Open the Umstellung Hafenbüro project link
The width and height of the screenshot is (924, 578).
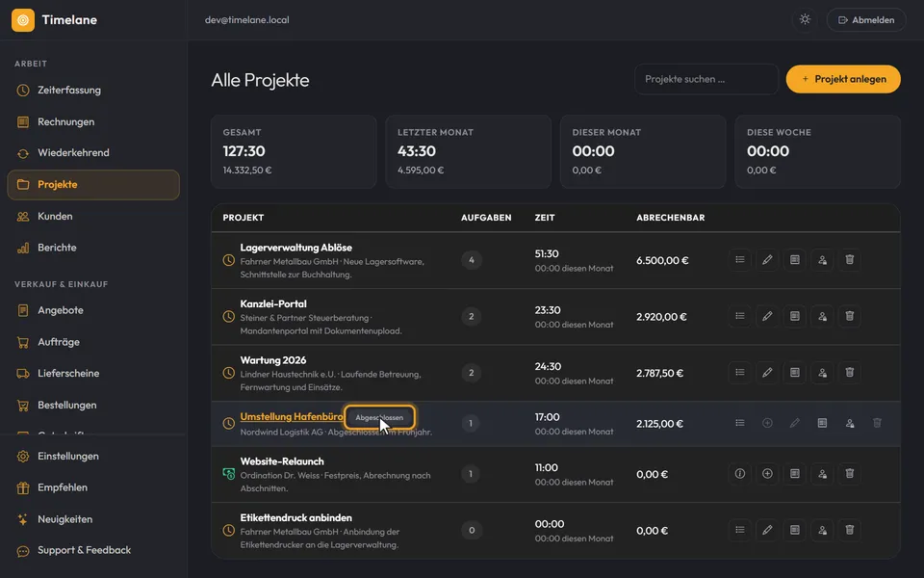[x=291, y=416]
